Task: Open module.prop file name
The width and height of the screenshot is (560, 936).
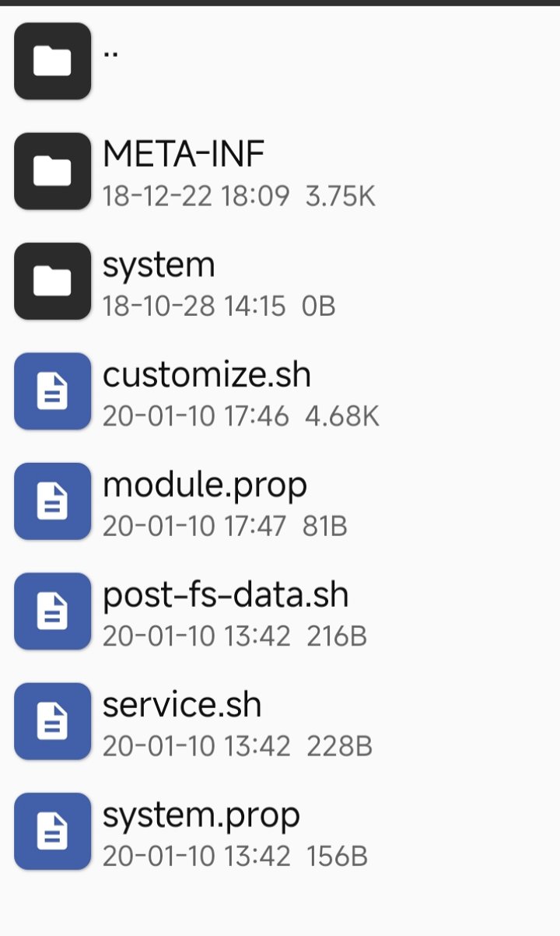Action: (x=205, y=486)
